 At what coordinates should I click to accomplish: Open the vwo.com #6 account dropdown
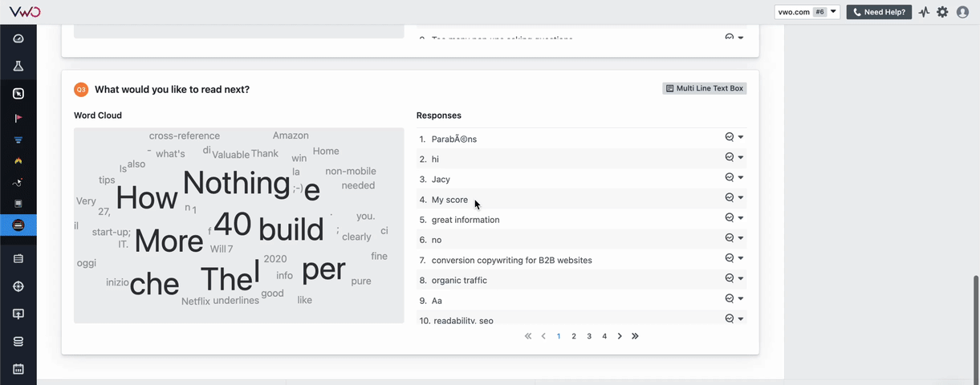click(807, 12)
